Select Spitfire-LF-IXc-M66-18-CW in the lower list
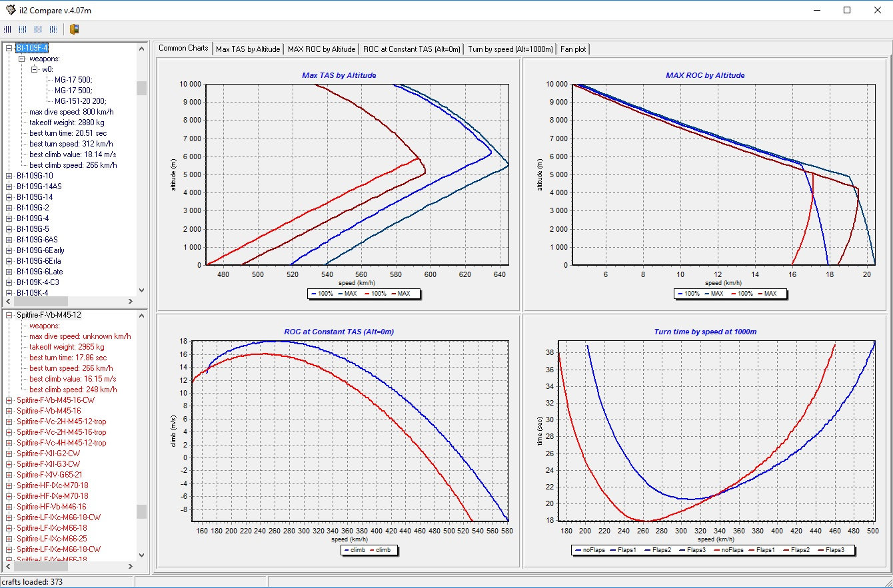893x588 pixels. click(x=59, y=517)
